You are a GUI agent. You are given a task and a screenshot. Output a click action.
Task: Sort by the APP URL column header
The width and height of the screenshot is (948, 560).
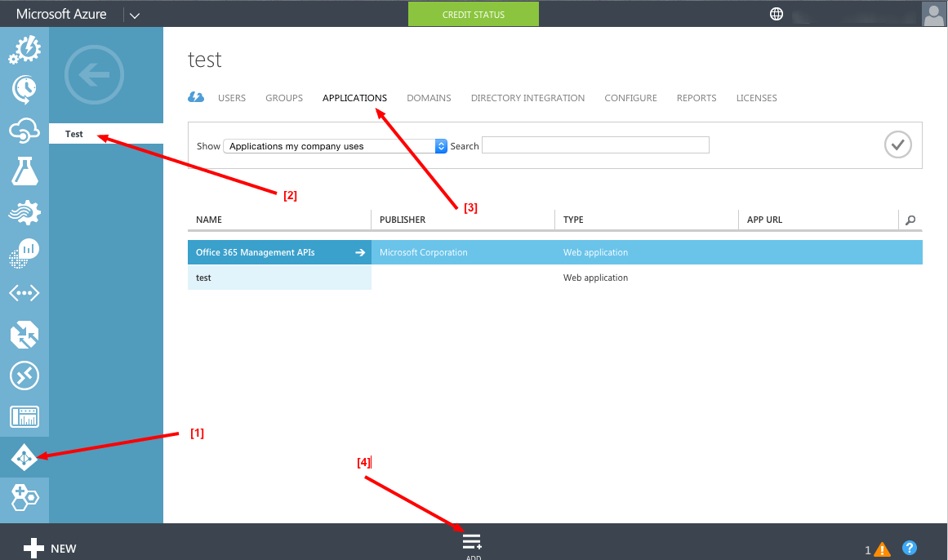[765, 220]
